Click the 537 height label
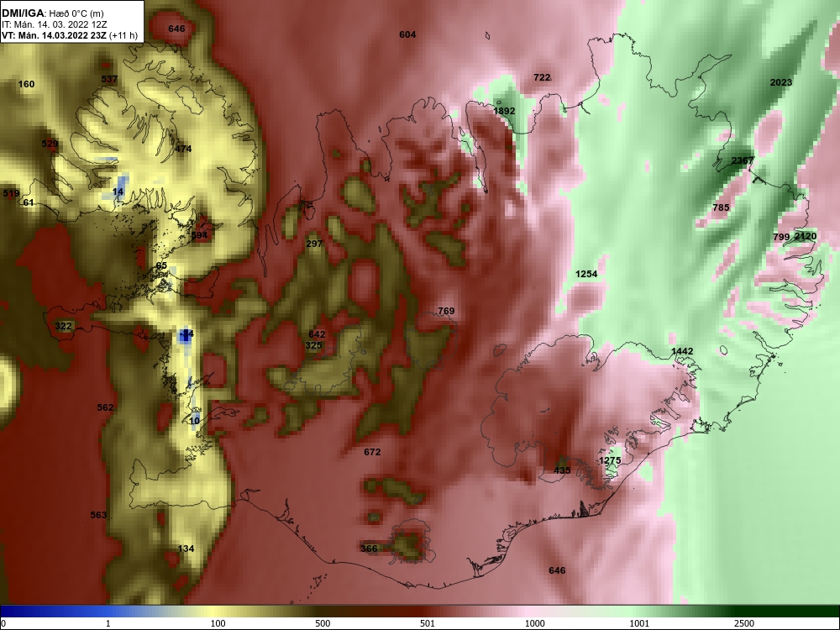 click(108, 79)
